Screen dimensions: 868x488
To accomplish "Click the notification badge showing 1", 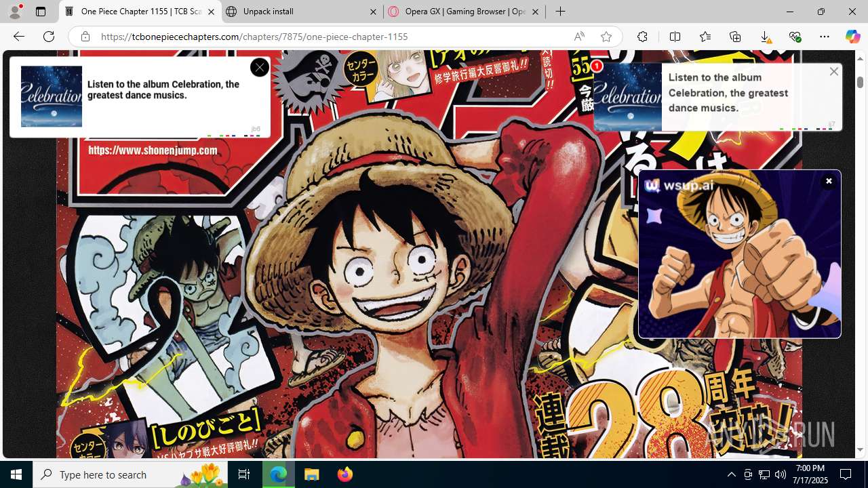I will [596, 66].
